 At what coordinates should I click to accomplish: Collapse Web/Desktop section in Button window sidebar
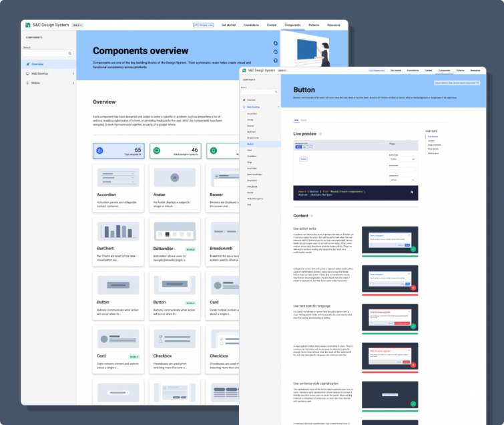tap(278, 107)
